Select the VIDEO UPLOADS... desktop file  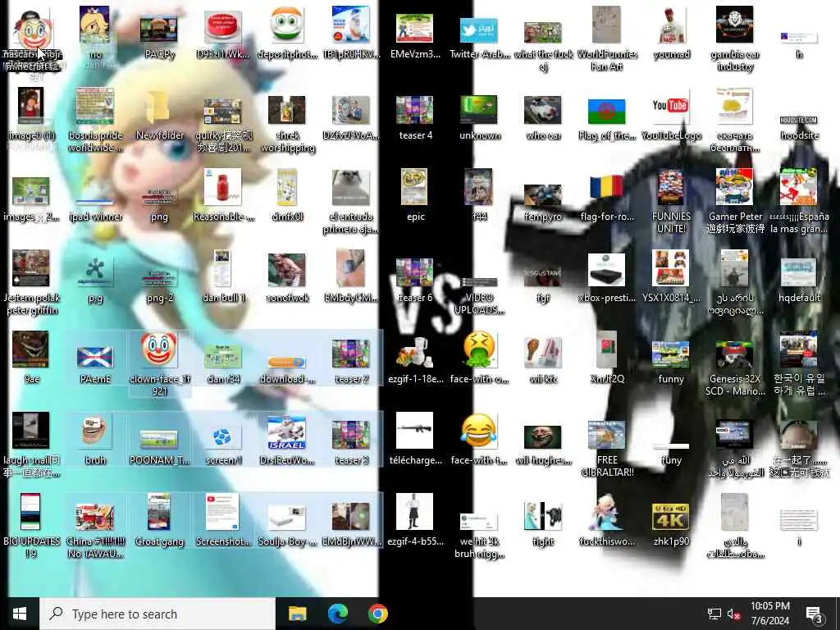(x=479, y=295)
